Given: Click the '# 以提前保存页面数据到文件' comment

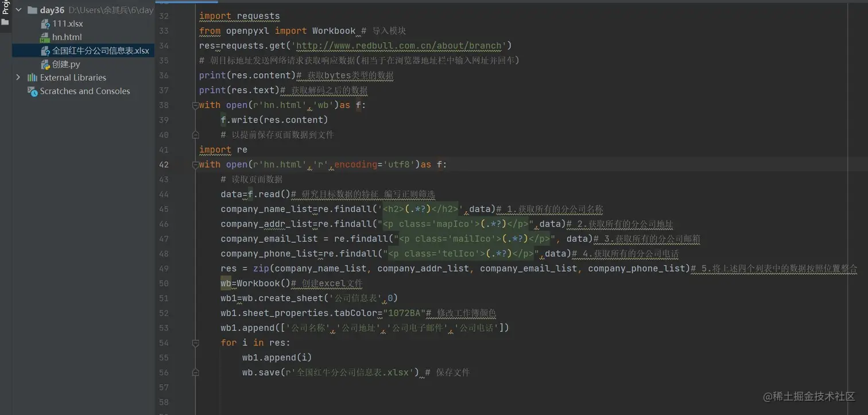Looking at the screenshot, I should click(x=277, y=135).
